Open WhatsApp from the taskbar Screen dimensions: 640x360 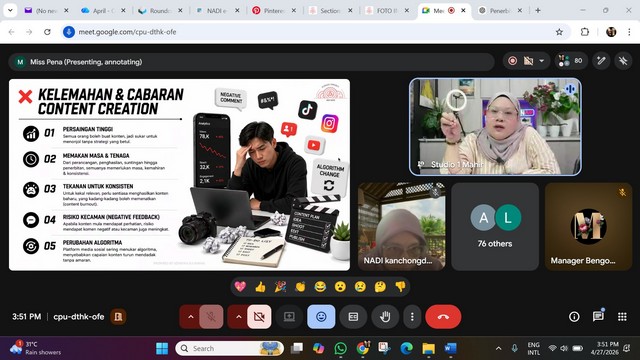click(x=340, y=348)
